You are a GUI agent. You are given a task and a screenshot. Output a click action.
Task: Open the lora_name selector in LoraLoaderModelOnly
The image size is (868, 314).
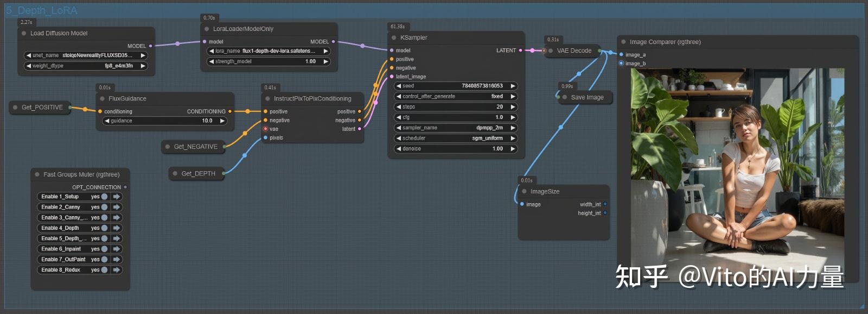click(x=268, y=51)
